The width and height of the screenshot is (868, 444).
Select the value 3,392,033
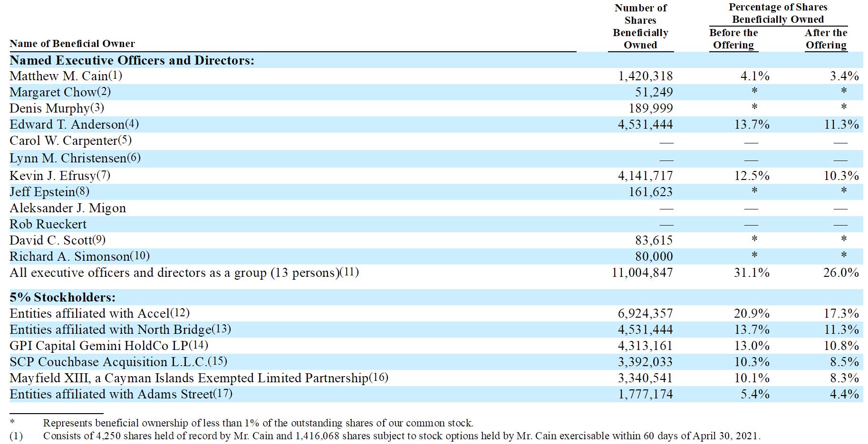[x=645, y=362]
